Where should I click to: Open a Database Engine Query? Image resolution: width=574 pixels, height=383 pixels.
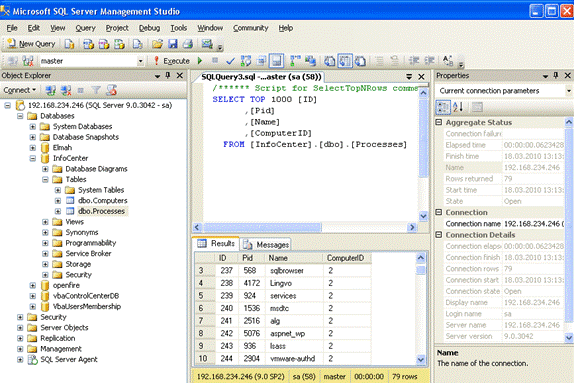[x=69, y=44]
